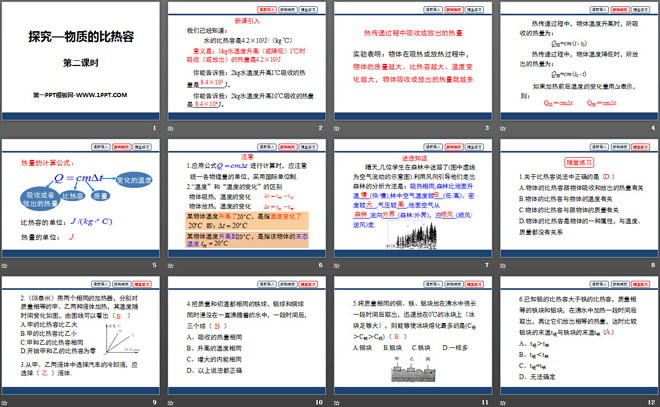Click slide number 7 label

pyautogui.click(x=487, y=265)
